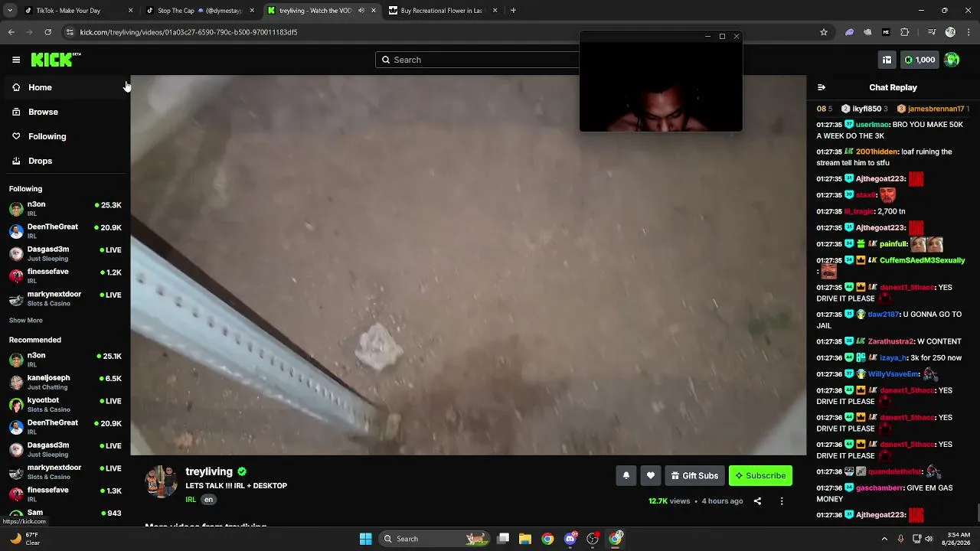Open the Extensions puzzle menu
Image resolution: width=980 pixels, height=551 pixels.
(x=905, y=32)
